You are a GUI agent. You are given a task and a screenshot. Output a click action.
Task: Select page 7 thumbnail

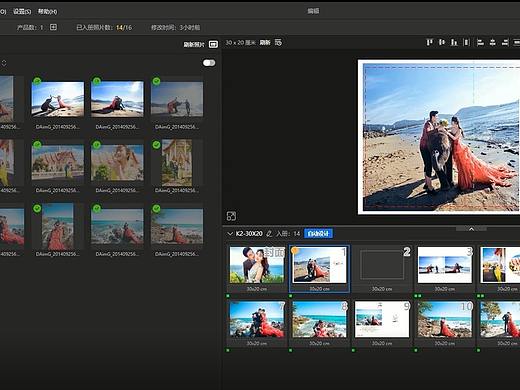257,320
